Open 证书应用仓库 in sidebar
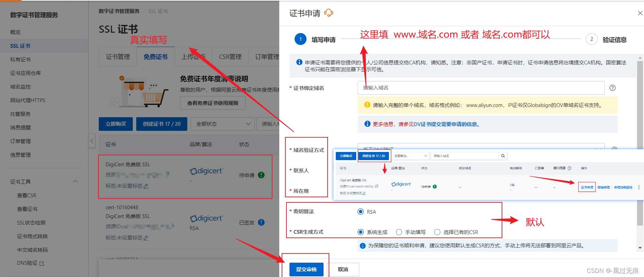Image resolution: width=644 pixels, height=277 pixels. (26, 73)
